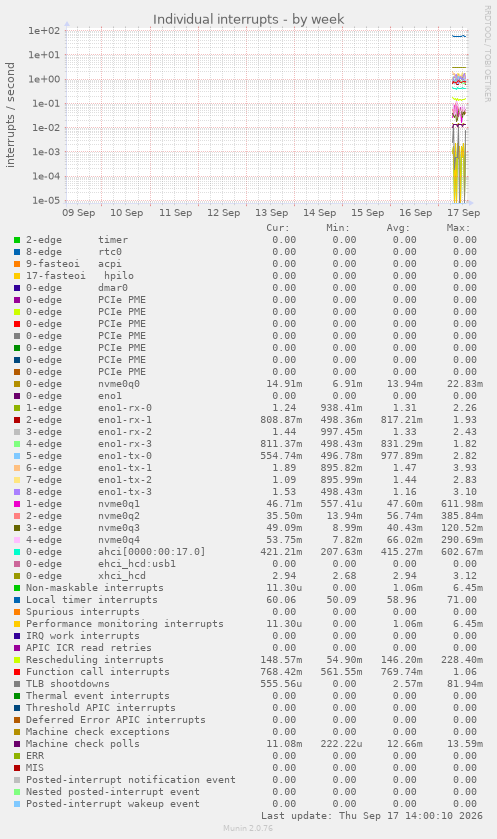The height and width of the screenshot is (839, 497).
Task: Click the orange acpi legend swatch
Action: click(17, 264)
